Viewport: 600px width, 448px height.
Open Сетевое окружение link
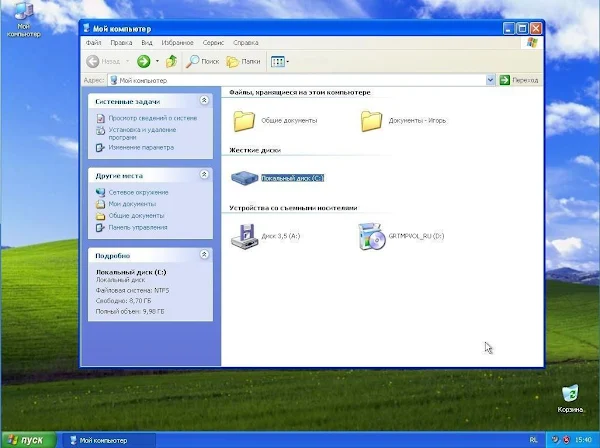tap(139, 192)
